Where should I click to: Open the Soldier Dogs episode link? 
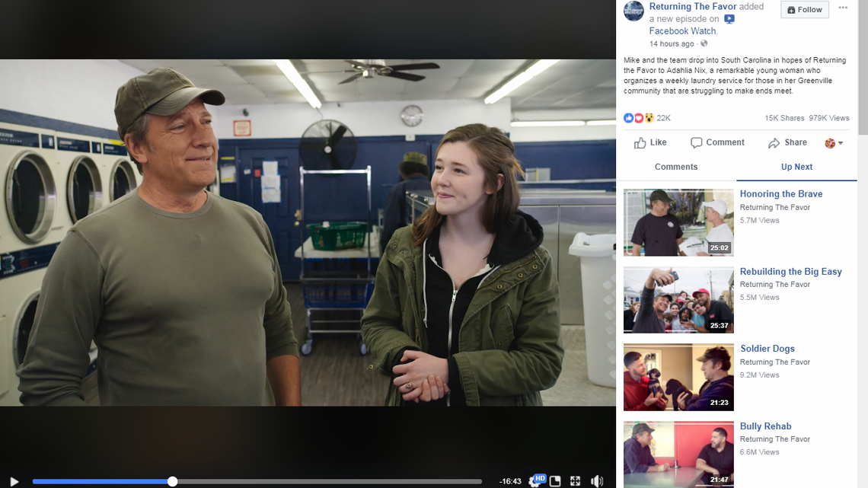coord(767,348)
